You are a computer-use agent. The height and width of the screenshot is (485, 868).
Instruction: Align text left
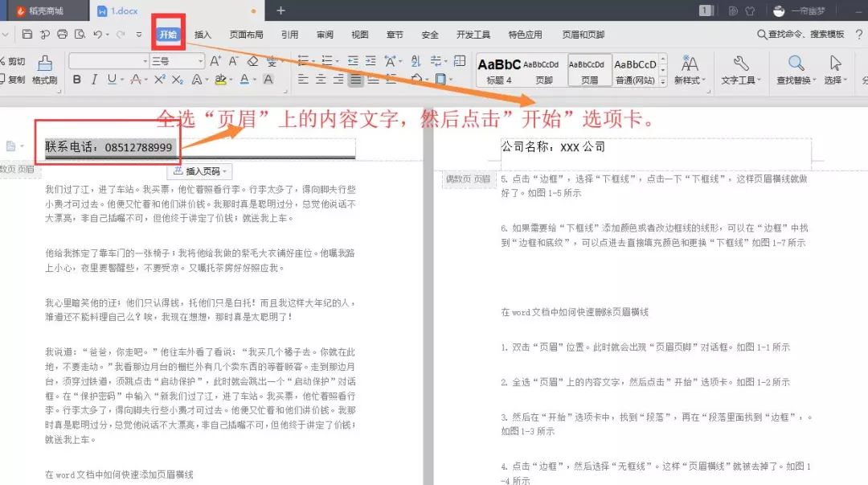tap(303, 80)
